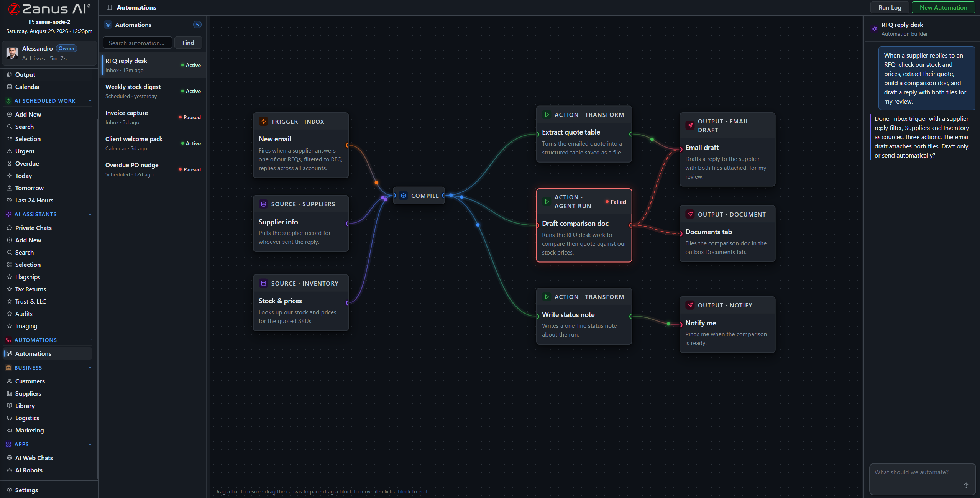This screenshot has width=980, height=498.
Task: Click the New Automation button
Action: [943, 7]
